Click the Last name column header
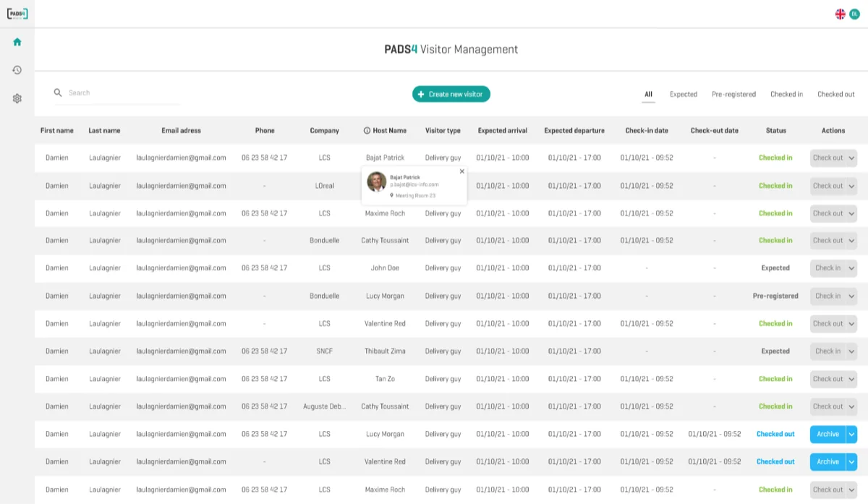This screenshot has height=504, width=868. click(105, 131)
